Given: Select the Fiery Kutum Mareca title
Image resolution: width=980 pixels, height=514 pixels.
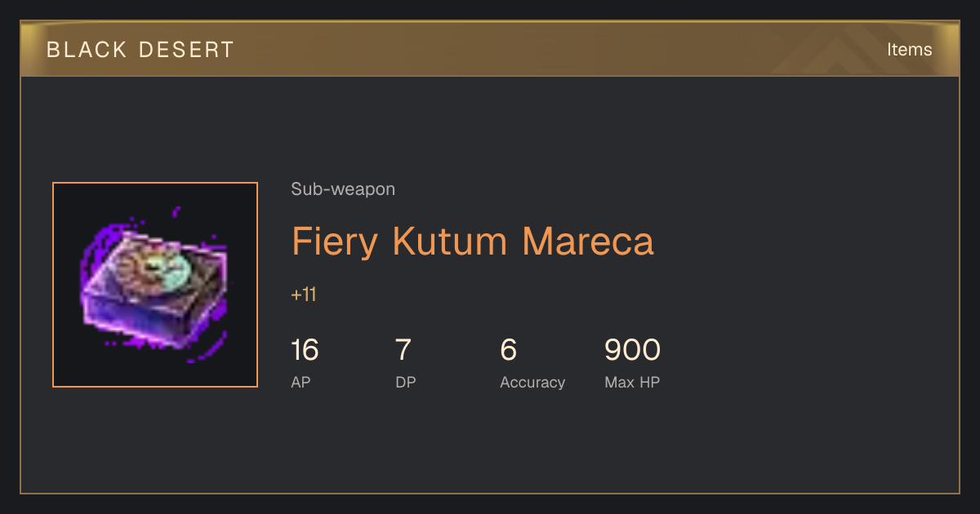Looking at the screenshot, I should click(x=473, y=241).
